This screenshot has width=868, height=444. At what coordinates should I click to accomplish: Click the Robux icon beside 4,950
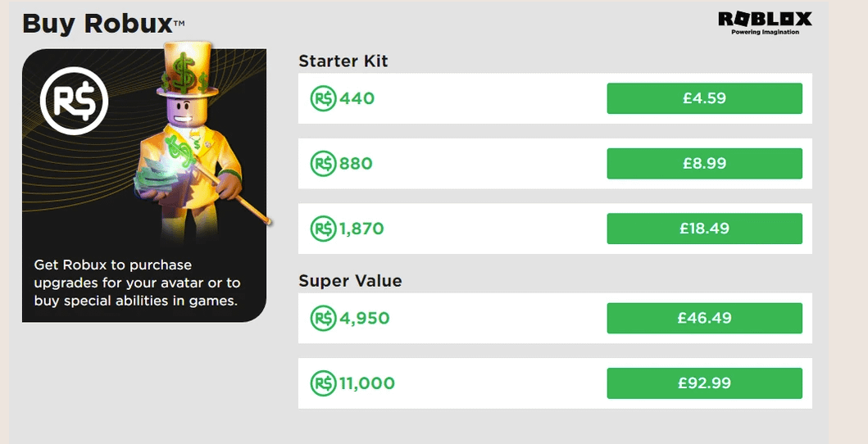coord(323,318)
